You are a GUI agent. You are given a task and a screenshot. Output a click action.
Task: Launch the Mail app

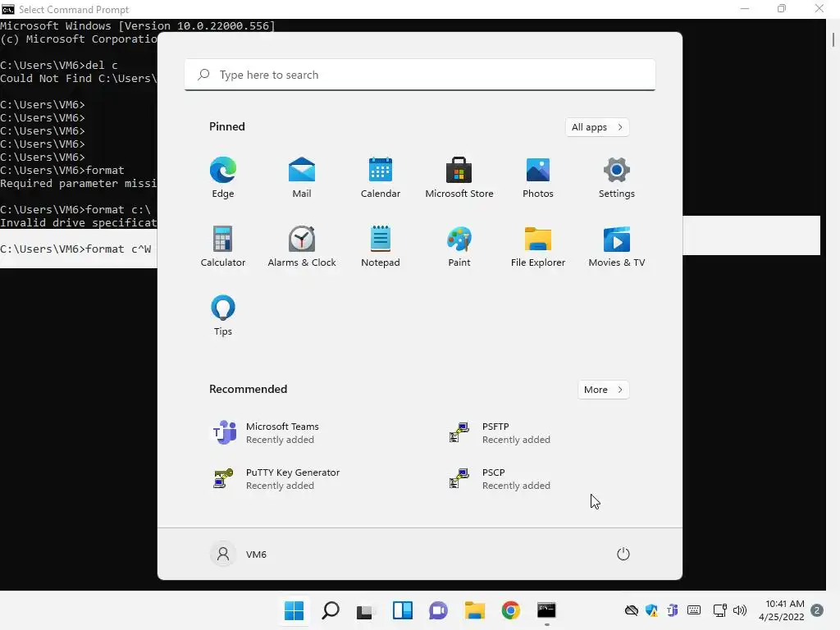(x=302, y=178)
